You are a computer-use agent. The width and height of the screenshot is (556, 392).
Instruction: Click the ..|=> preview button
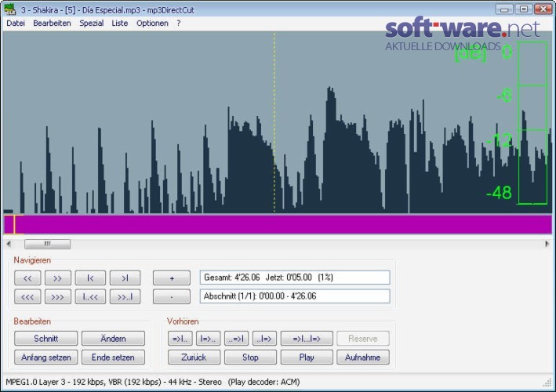pos(264,339)
